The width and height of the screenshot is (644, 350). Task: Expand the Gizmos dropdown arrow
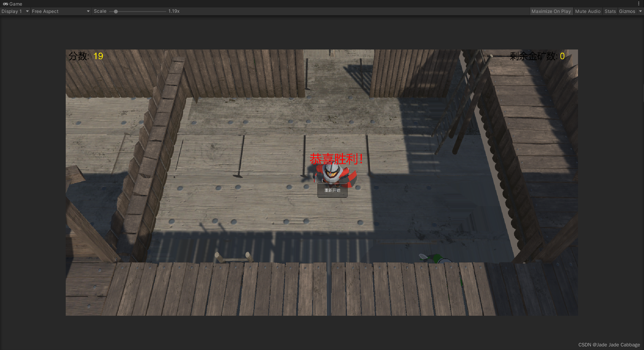[x=640, y=11]
